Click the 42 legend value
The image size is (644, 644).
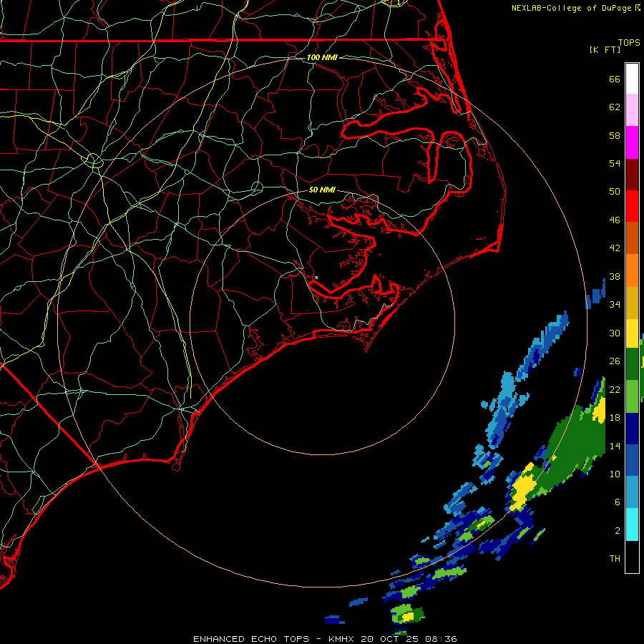pos(615,248)
